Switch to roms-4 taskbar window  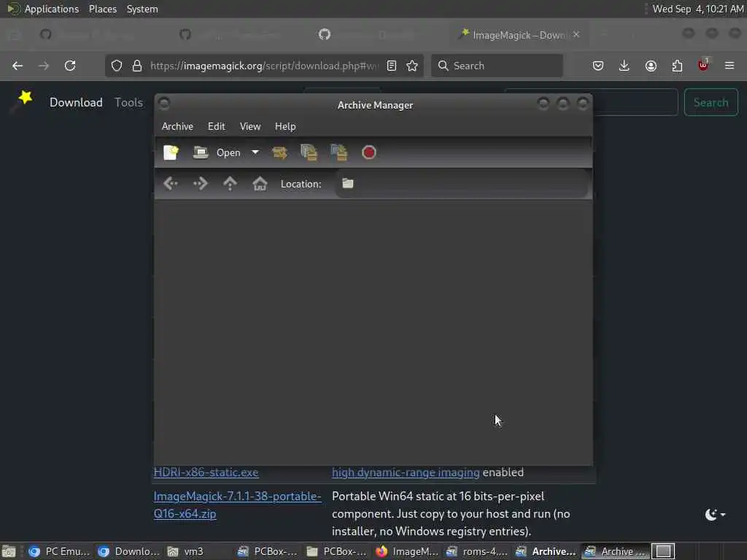click(476, 551)
